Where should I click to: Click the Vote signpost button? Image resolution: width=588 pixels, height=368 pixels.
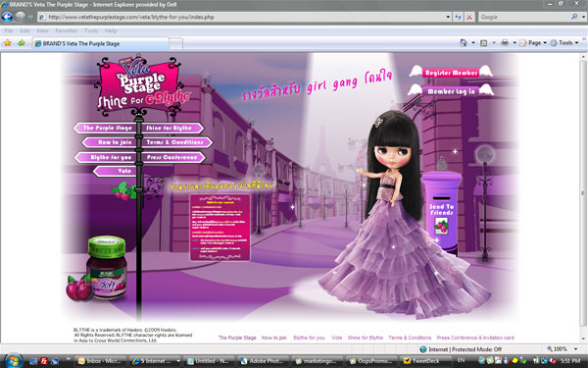point(116,171)
